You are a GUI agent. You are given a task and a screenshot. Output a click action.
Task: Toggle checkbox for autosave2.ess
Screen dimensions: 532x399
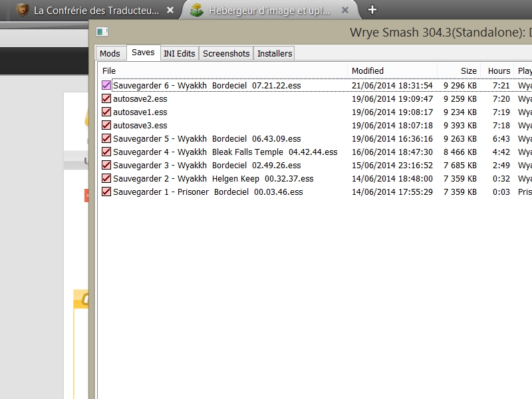pos(106,98)
